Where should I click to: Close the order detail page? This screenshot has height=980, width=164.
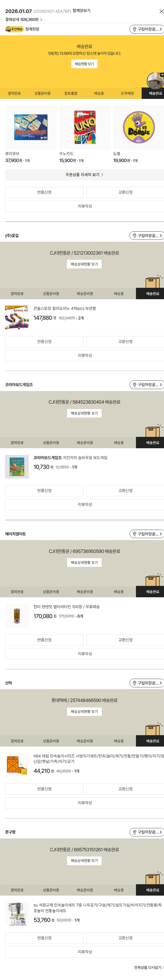161,11
